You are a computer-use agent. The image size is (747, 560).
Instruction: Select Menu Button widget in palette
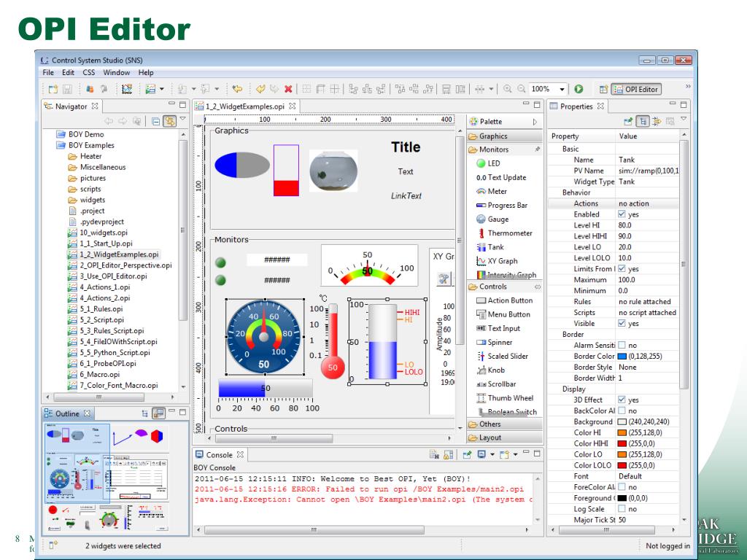tap(503, 314)
